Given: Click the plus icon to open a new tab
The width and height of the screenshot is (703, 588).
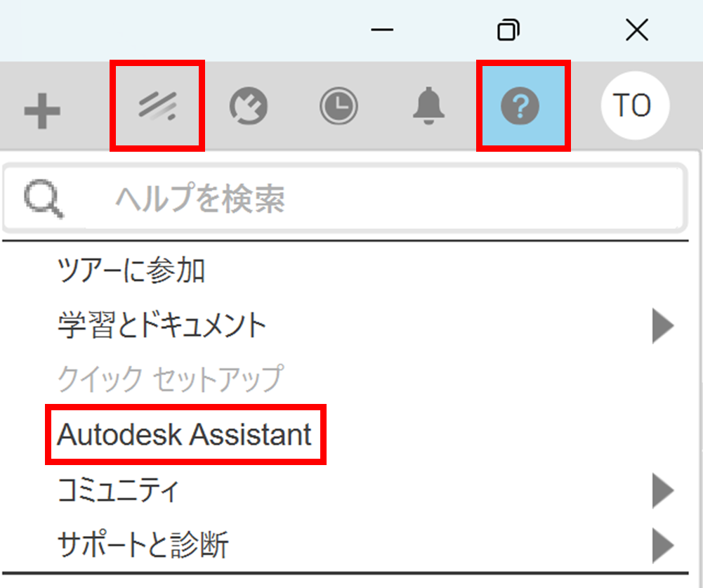Looking at the screenshot, I should click(42, 110).
